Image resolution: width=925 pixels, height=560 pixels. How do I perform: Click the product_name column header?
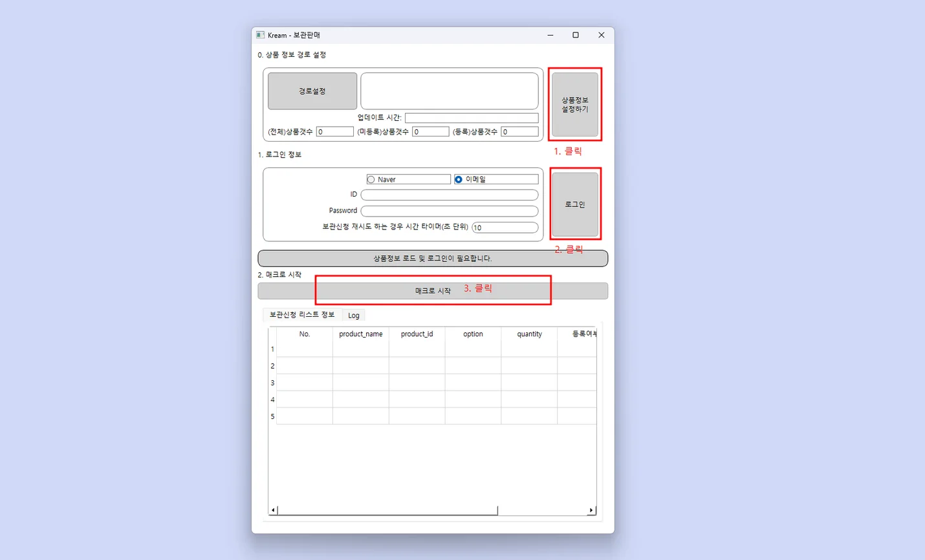361,334
